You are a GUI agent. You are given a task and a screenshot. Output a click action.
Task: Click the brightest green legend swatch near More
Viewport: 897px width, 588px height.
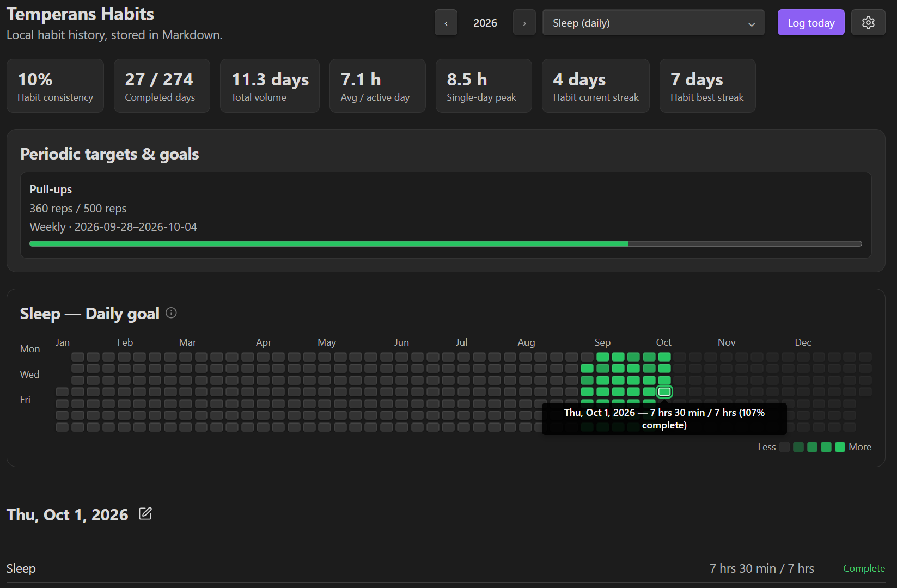(x=840, y=447)
